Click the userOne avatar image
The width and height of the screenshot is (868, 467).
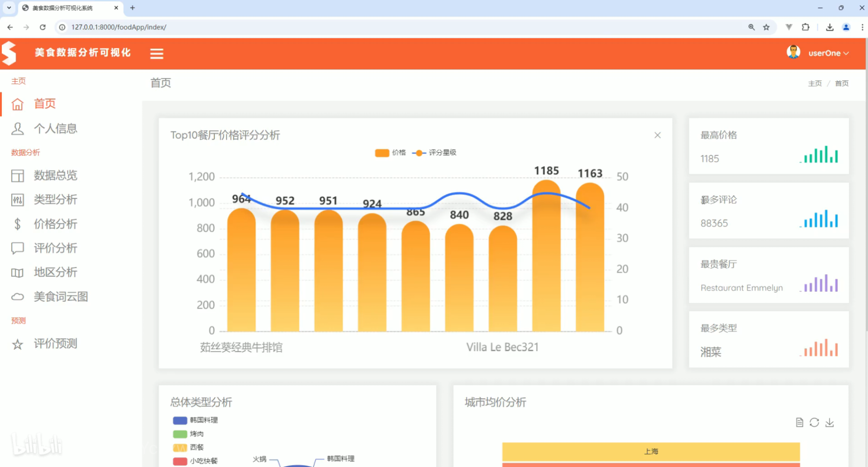[793, 53]
